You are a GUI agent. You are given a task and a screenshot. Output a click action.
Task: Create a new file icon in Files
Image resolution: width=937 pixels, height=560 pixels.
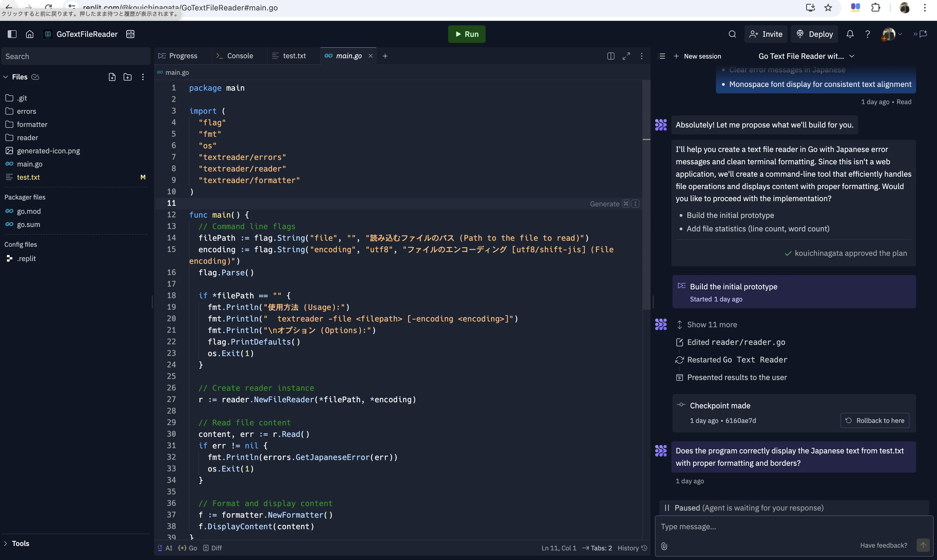click(112, 77)
